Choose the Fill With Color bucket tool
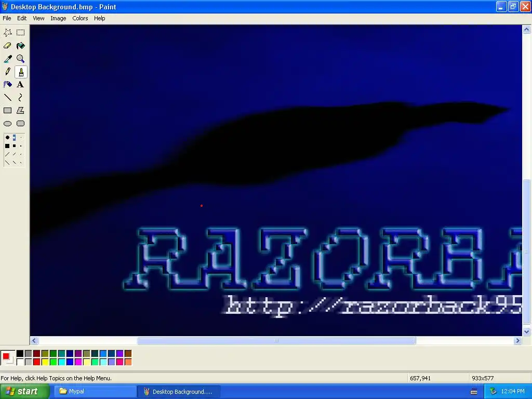The image size is (532, 399). coord(20,46)
